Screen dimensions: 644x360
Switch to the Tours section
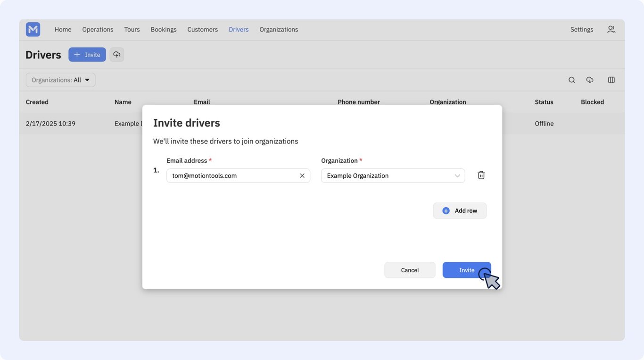point(132,29)
